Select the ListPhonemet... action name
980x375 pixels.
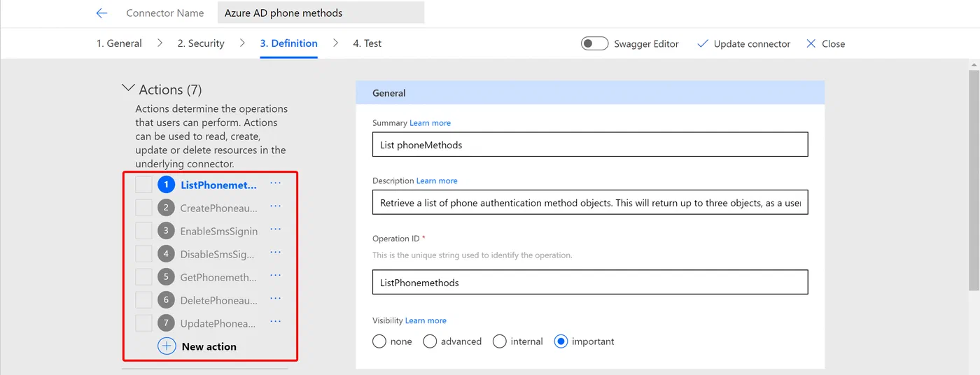(x=219, y=185)
